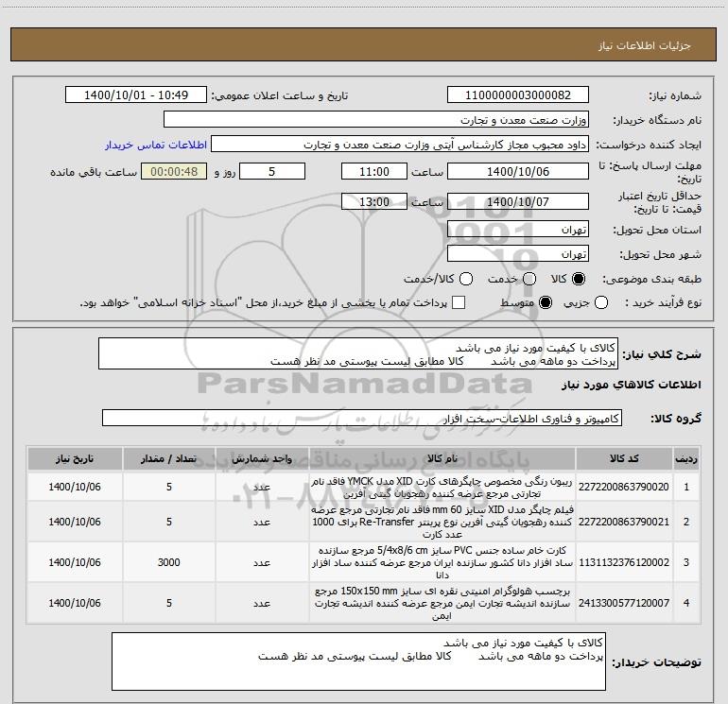Image resolution: width=728 pixels, height=704 pixels.
Task: Tick the اسناد خزانه اسلامی payment checkbox
Action: coord(459,302)
